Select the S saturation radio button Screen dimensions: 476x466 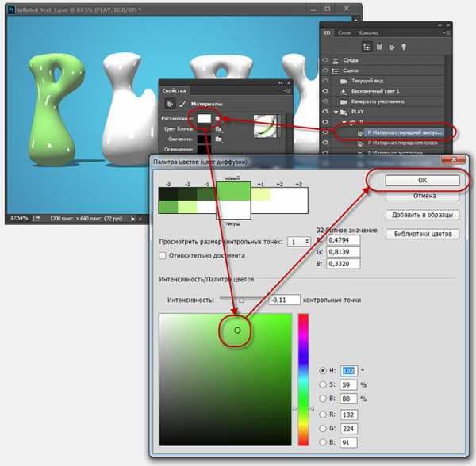(x=323, y=384)
